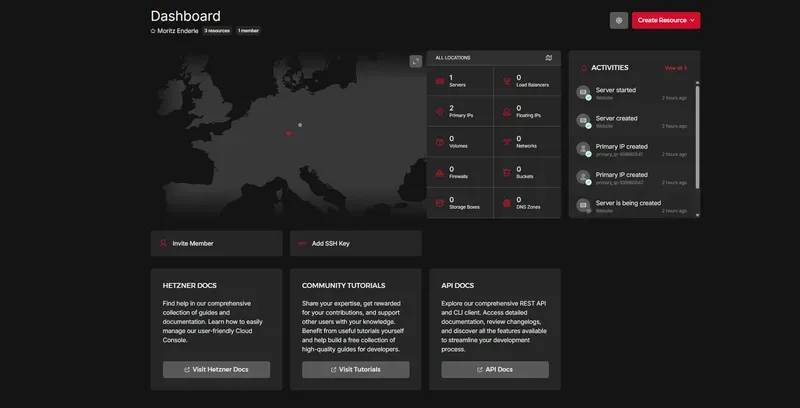Click the Server created activity icon
Viewport: 800px width, 408px height.
click(x=583, y=121)
